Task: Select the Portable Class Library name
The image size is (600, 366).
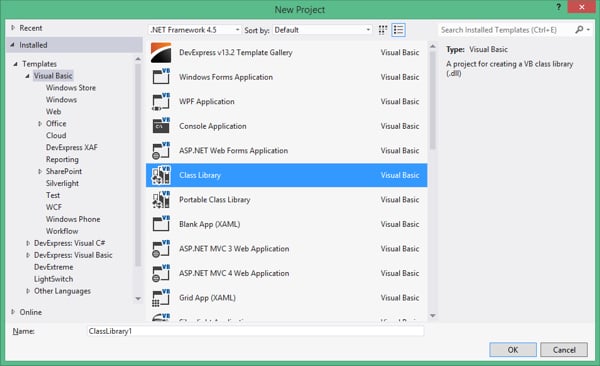Action: 215,199
